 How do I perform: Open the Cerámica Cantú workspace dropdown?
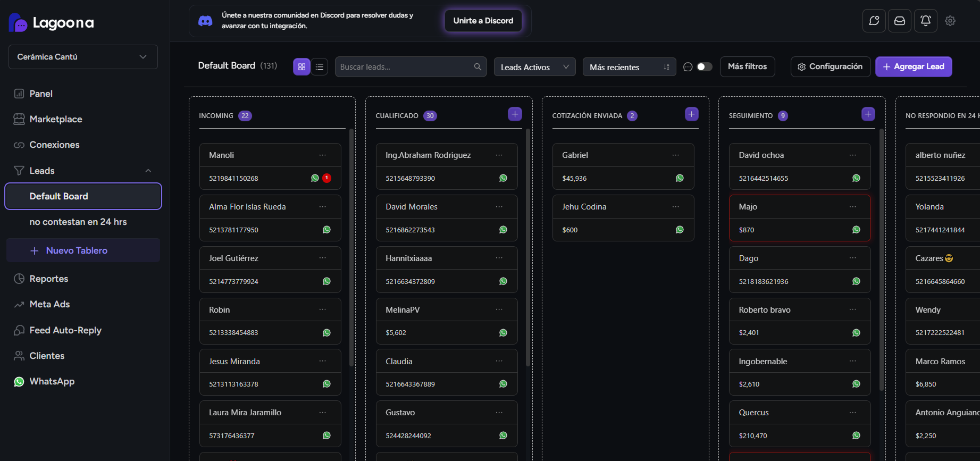tap(83, 57)
